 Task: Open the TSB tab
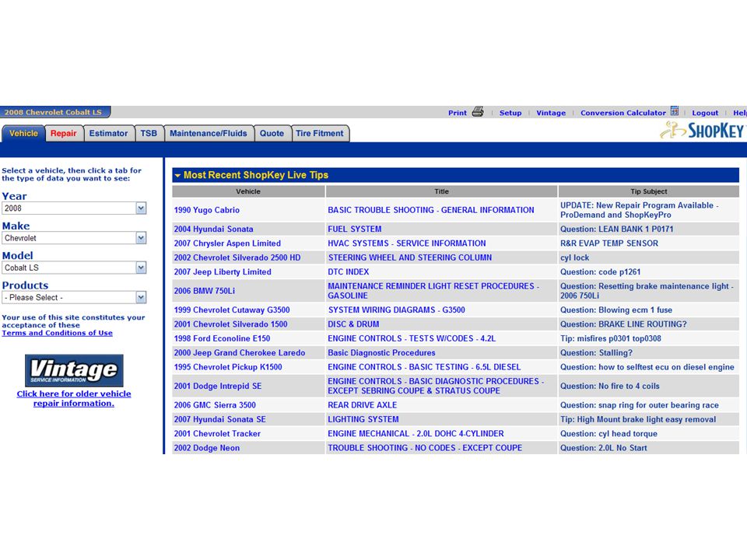point(149,133)
